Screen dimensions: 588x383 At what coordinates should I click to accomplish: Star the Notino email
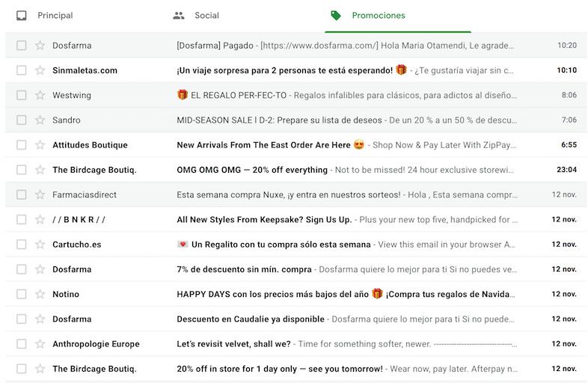(x=40, y=294)
